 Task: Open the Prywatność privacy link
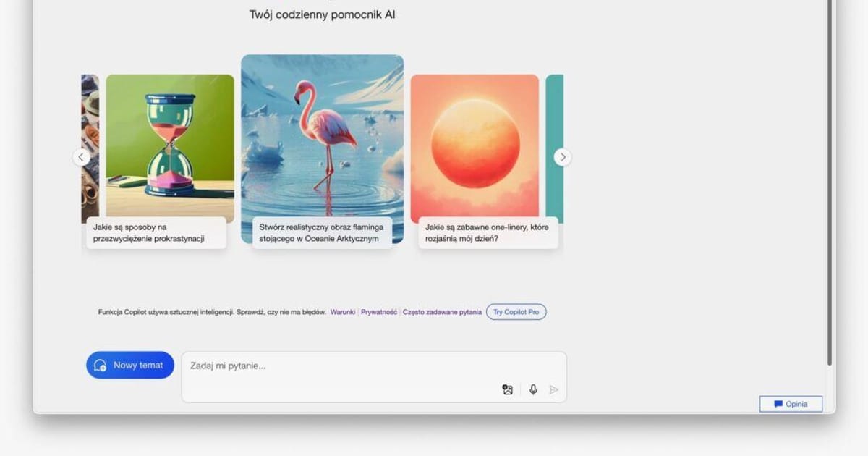click(x=379, y=312)
